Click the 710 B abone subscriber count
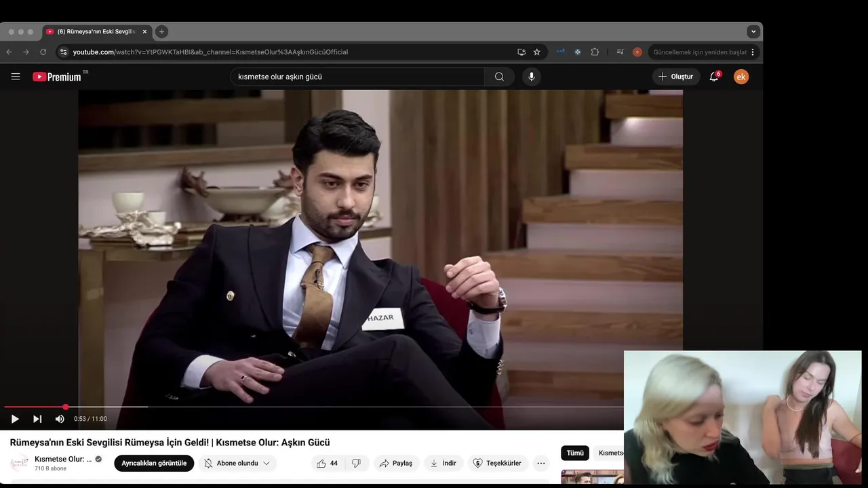 tap(50, 468)
